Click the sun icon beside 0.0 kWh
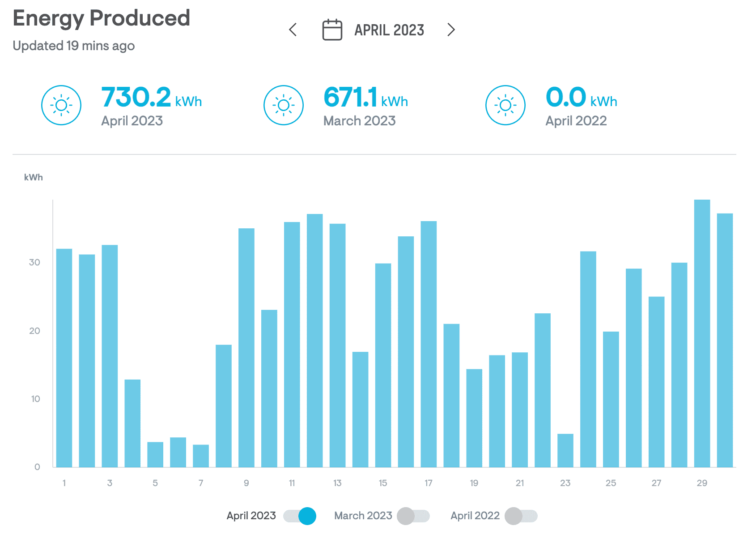Image resolution: width=756 pixels, height=547 pixels. pos(505,105)
